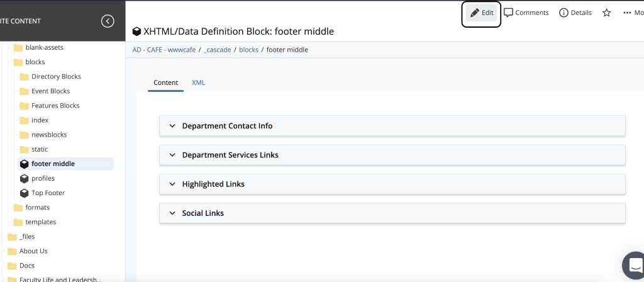The width and height of the screenshot is (644, 282).
Task: Open the templates folder
Action: [x=41, y=222]
